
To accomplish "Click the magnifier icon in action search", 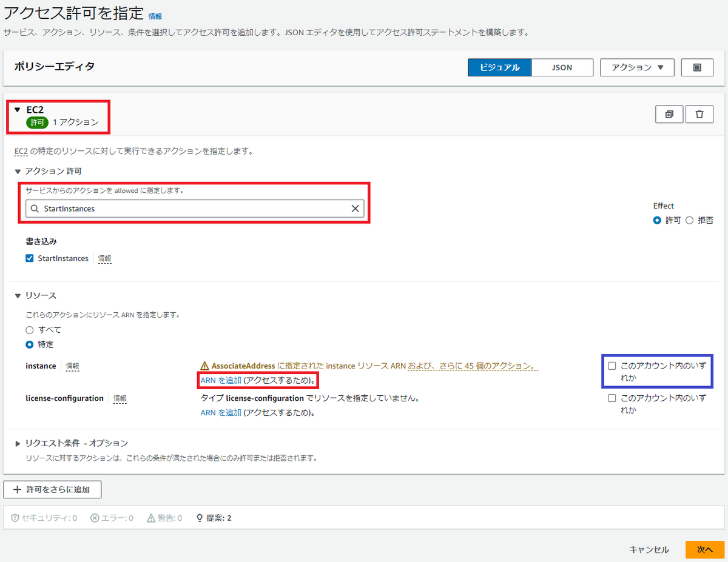I will pos(35,209).
